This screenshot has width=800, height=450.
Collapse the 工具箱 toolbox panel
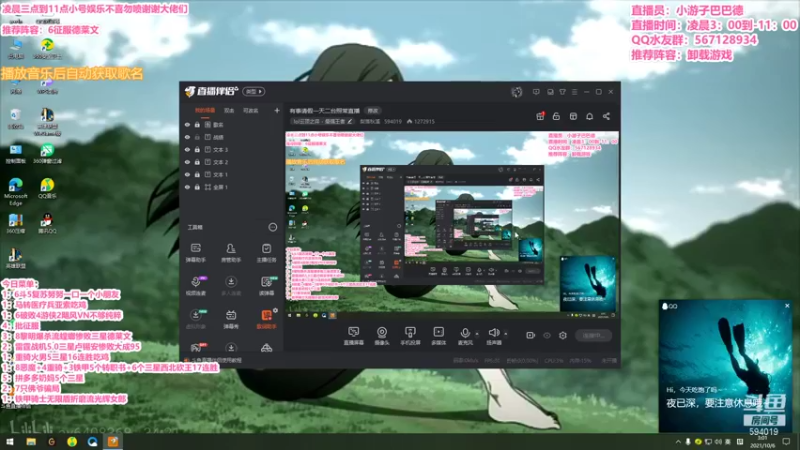click(273, 227)
